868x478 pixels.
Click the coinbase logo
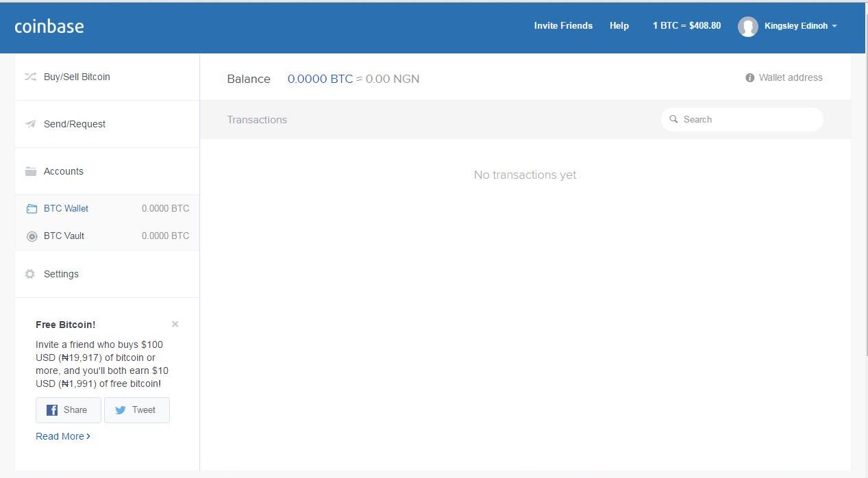tap(49, 27)
